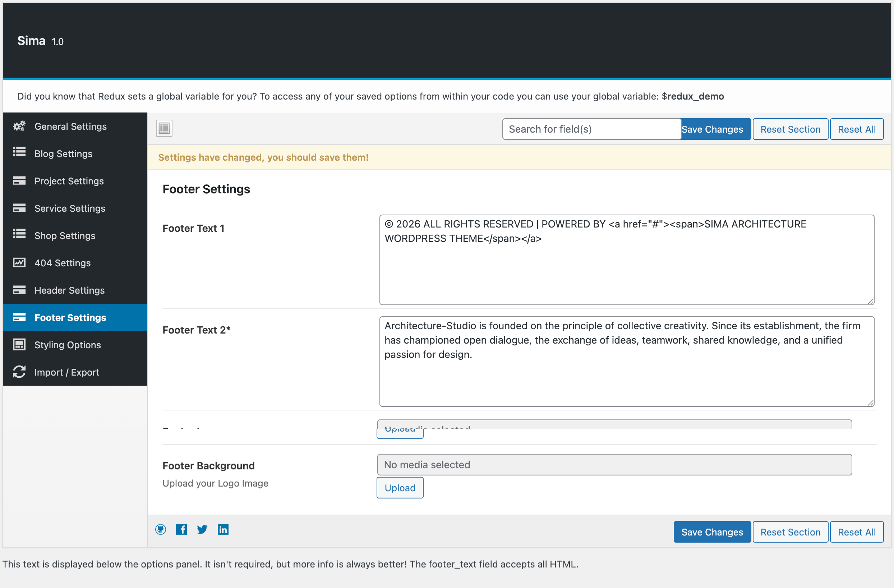Viewport: 894px width, 588px height.
Task: Go to Import / Export section
Action: 75,372
